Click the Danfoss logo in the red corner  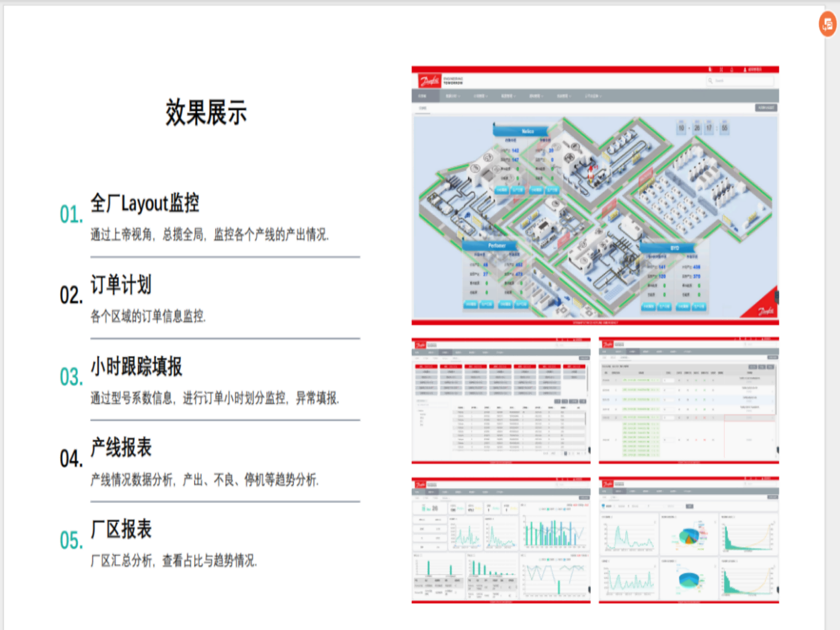(x=766, y=311)
